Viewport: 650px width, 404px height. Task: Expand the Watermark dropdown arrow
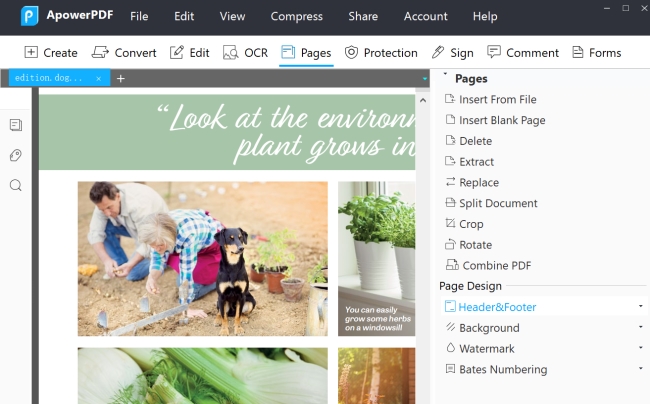[x=640, y=348]
